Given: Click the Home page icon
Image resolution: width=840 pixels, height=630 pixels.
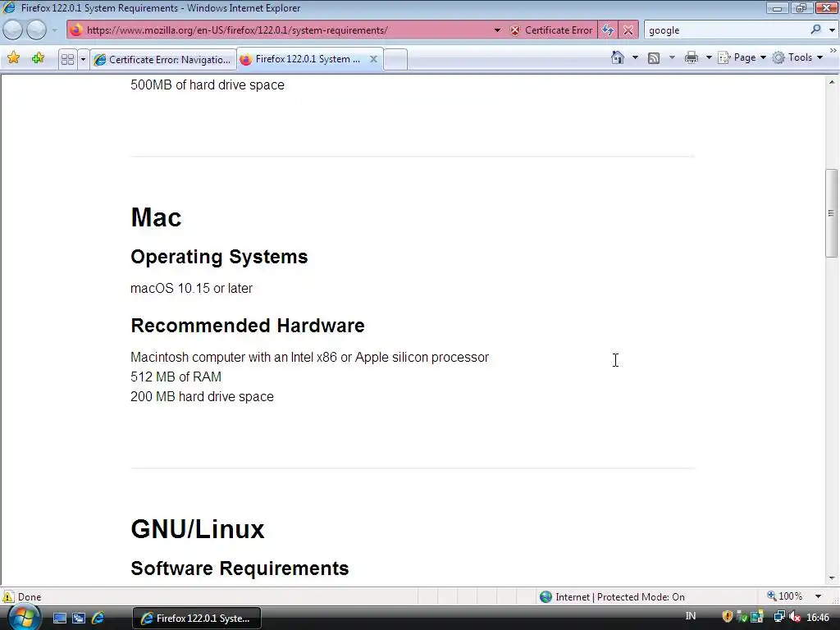Looking at the screenshot, I should (618, 57).
